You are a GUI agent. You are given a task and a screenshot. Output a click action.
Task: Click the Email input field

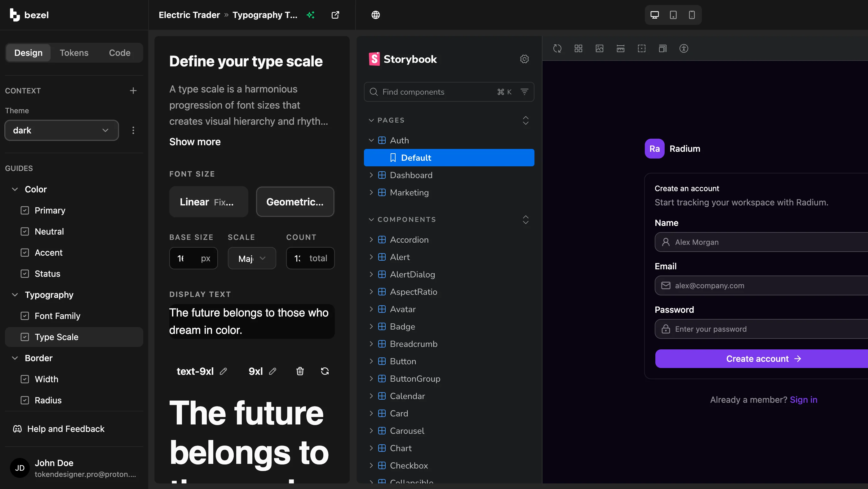tap(762, 286)
